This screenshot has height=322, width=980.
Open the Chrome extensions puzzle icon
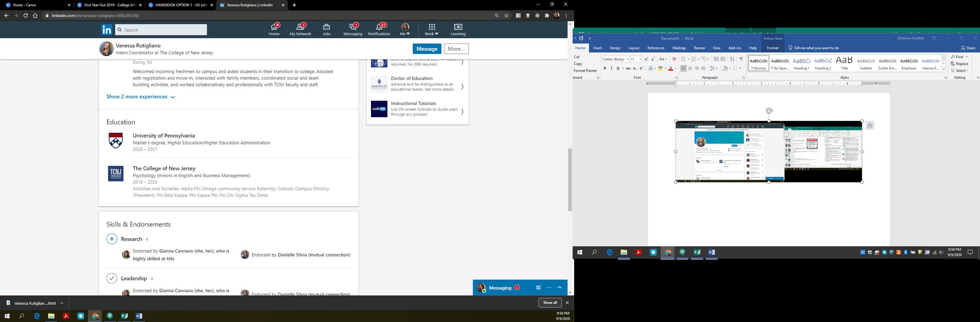point(547,15)
